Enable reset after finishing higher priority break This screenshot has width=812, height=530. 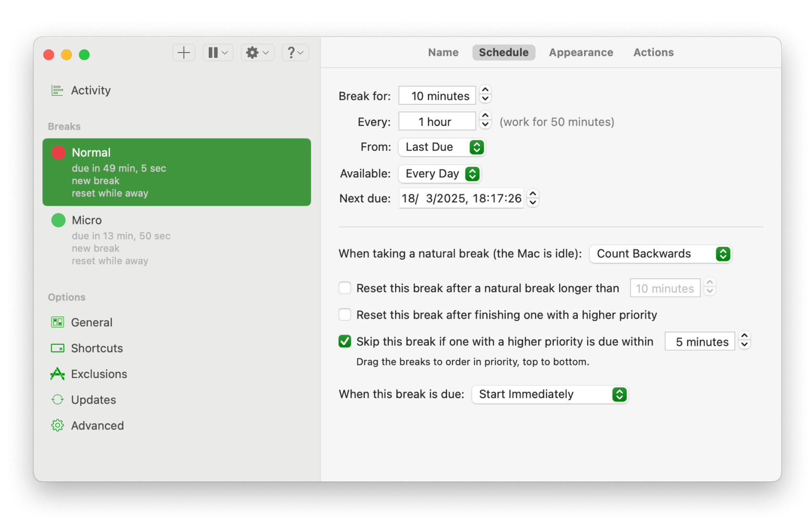tap(345, 314)
